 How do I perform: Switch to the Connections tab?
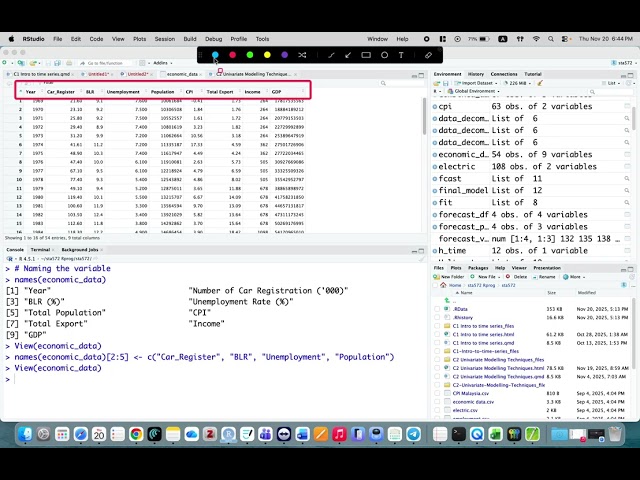click(504, 74)
